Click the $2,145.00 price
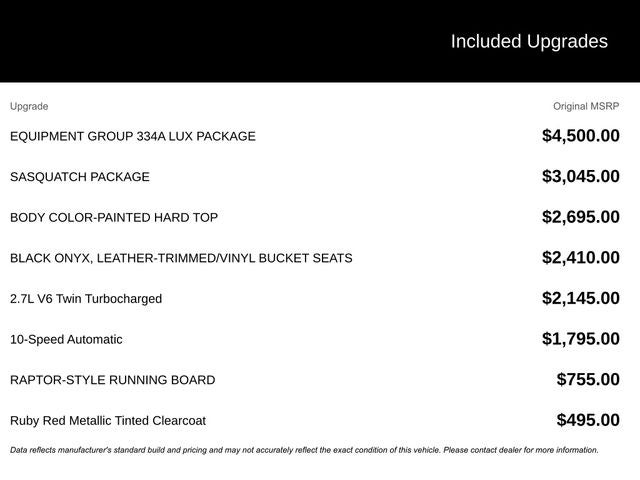 [x=580, y=299]
